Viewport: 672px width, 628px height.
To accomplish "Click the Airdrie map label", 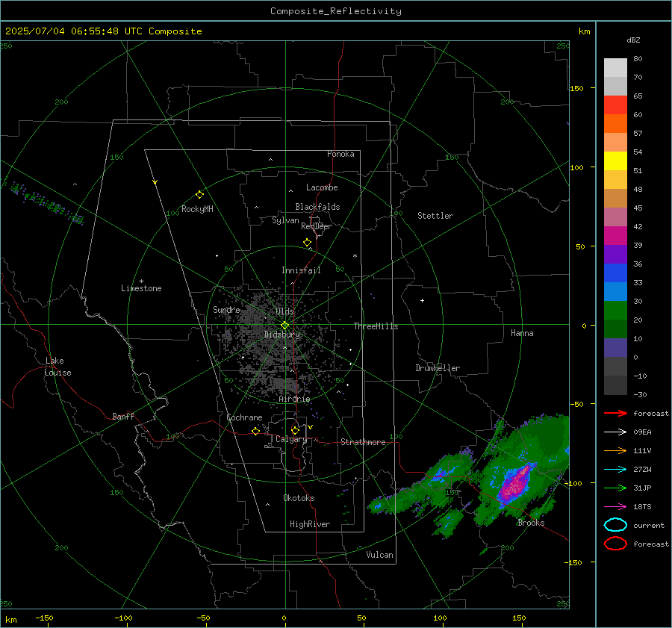I will (x=294, y=399).
